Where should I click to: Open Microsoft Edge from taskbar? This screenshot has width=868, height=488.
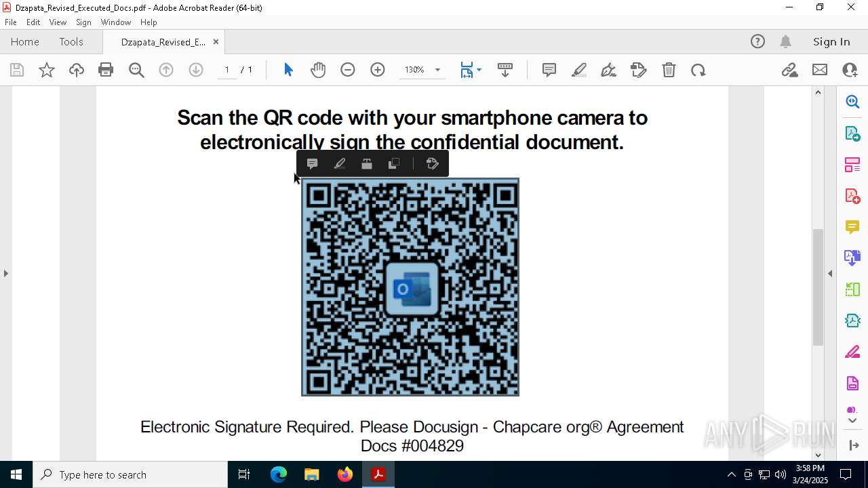(279, 474)
